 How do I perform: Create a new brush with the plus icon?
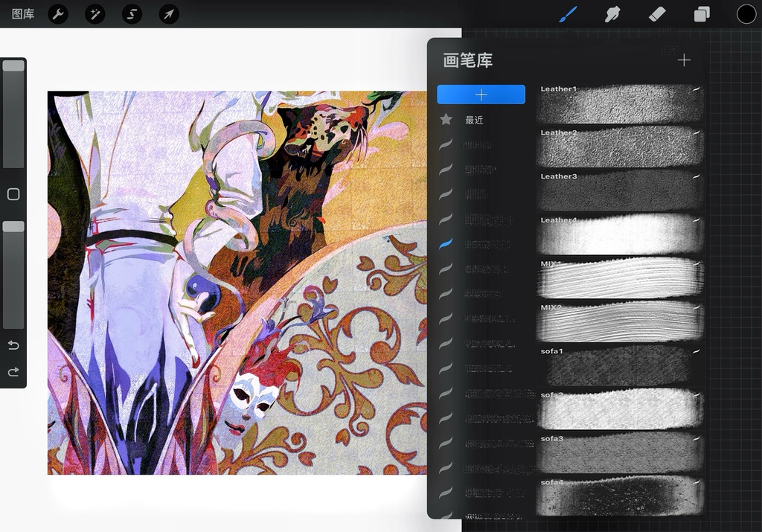(x=684, y=60)
